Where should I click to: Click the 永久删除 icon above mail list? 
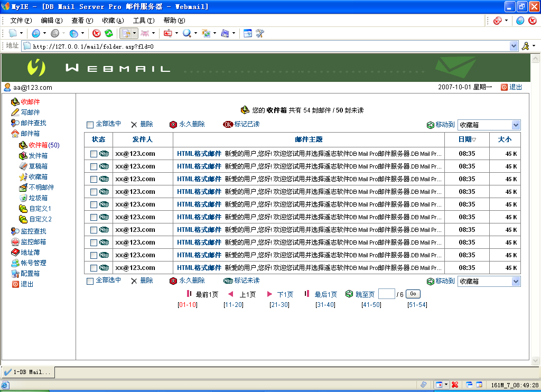point(173,125)
